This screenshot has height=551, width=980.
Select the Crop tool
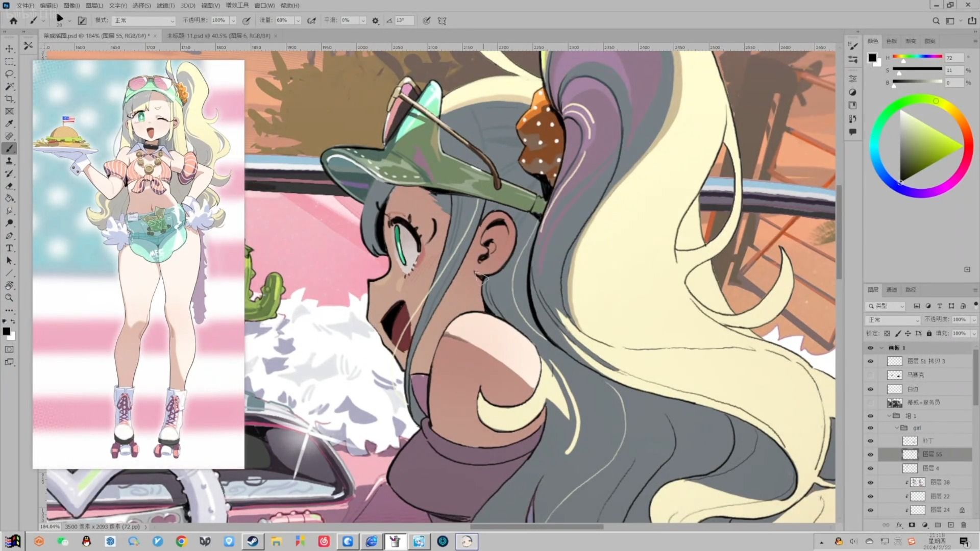[x=9, y=99]
